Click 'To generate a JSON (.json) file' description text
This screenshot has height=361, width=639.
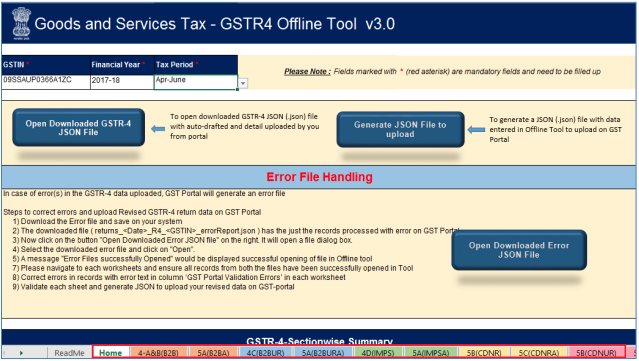point(555,130)
